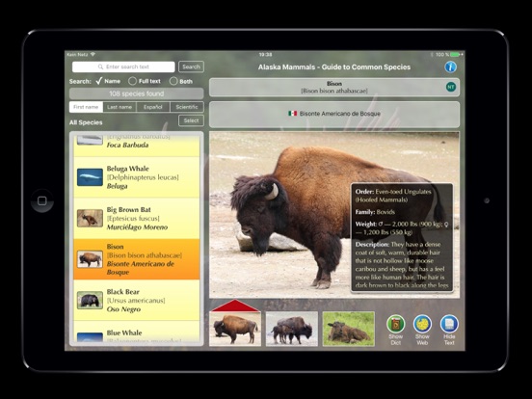The width and height of the screenshot is (532, 399).
Task: Tap the Wi-Fi status icon
Action: [93, 54]
